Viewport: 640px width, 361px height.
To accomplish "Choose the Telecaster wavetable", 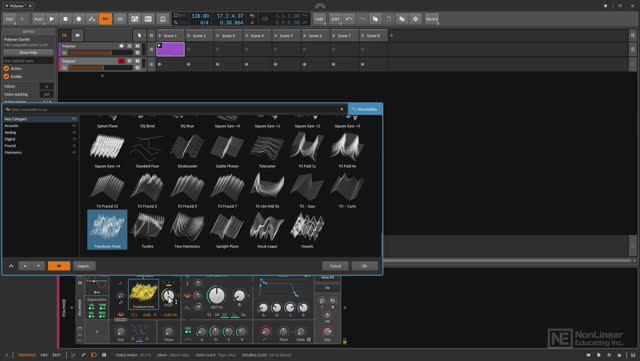I will pos(267,150).
